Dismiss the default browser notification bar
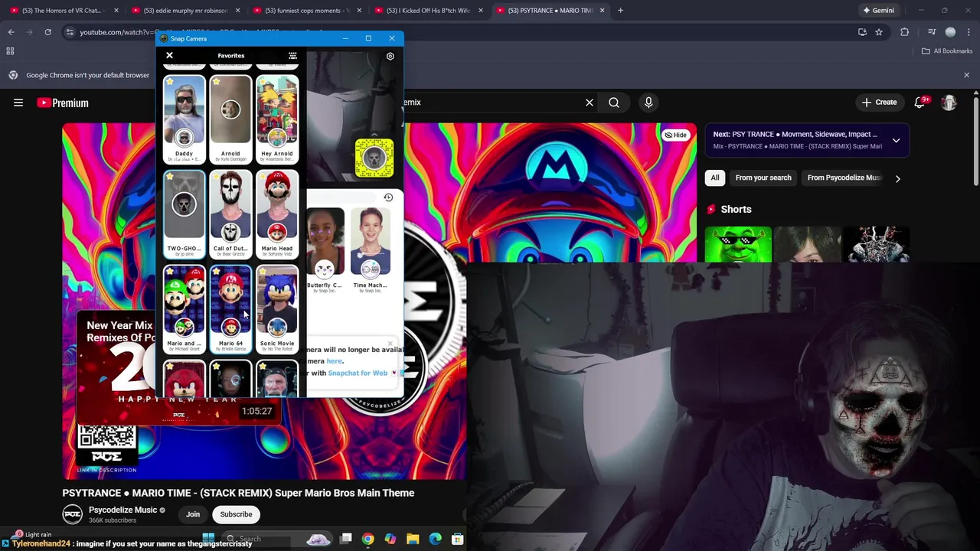This screenshot has height=551, width=980. pos(966,75)
